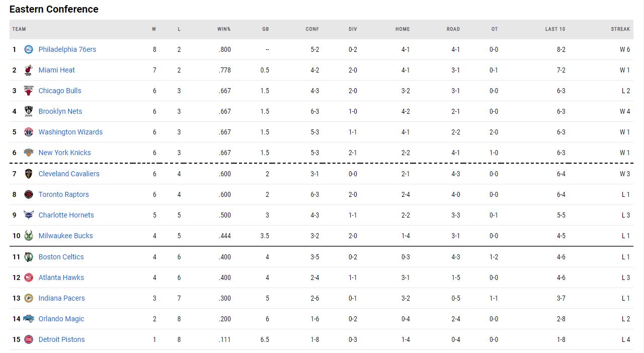This screenshot has width=644, height=353.
Task: Click the Toronto Raptors logo
Action: (29, 194)
